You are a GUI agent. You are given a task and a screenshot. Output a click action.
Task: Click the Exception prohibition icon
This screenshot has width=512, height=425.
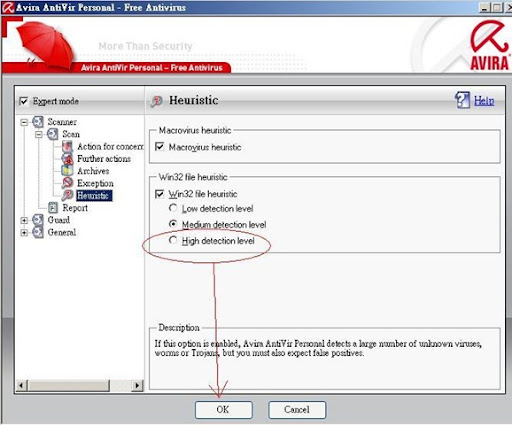pos(67,183)
